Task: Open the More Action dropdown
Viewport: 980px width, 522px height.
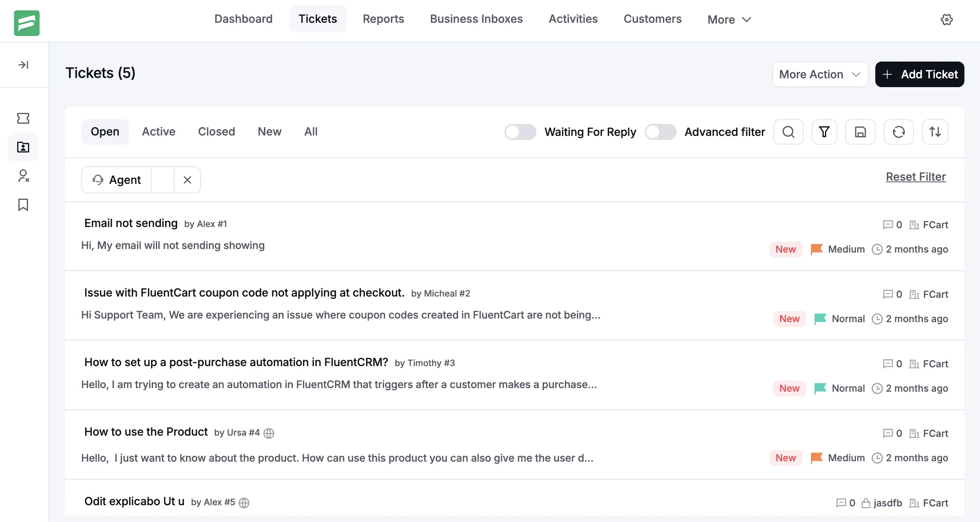Action: pos(820,74)
